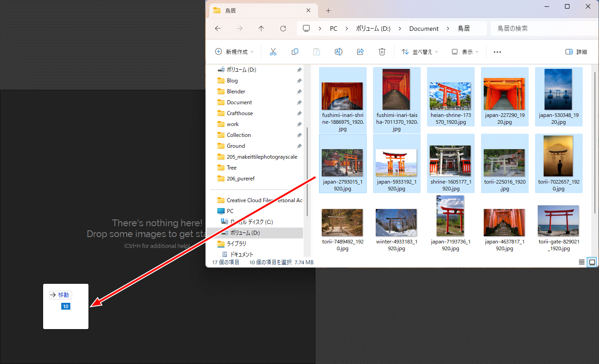Image resolution: width=599 pixels, height=364 pixels.
Task: Navigate to Document via breadcrumb
Action: pos(423,28)
